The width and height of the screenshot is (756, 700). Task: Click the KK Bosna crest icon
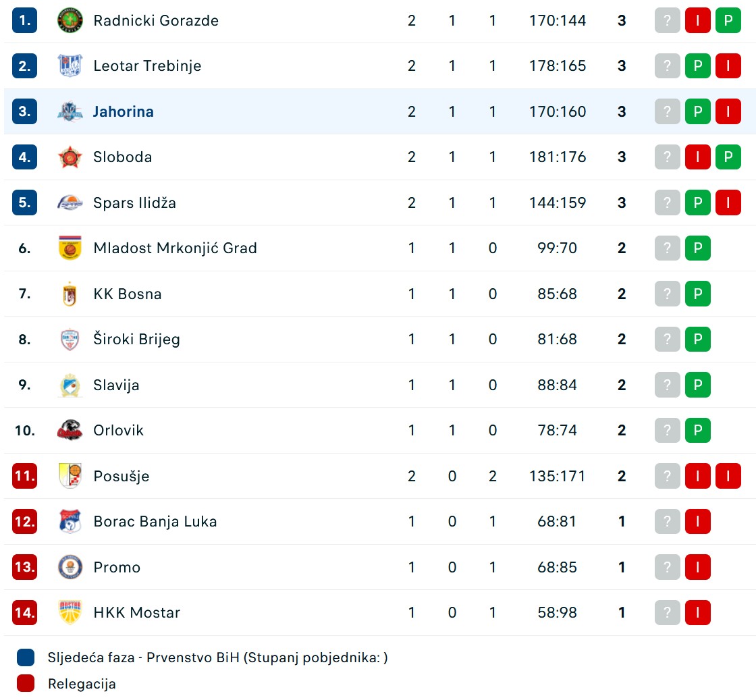pyautogui.click(x=70, y=294)
